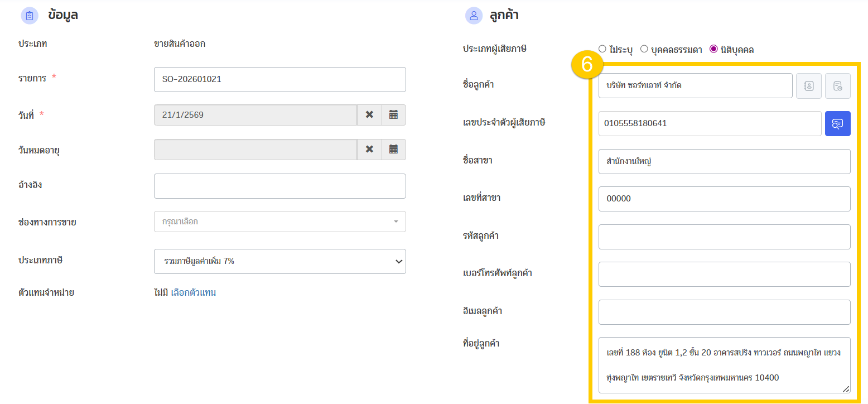Open calendar picker for วันที่ field

point(393,115)
